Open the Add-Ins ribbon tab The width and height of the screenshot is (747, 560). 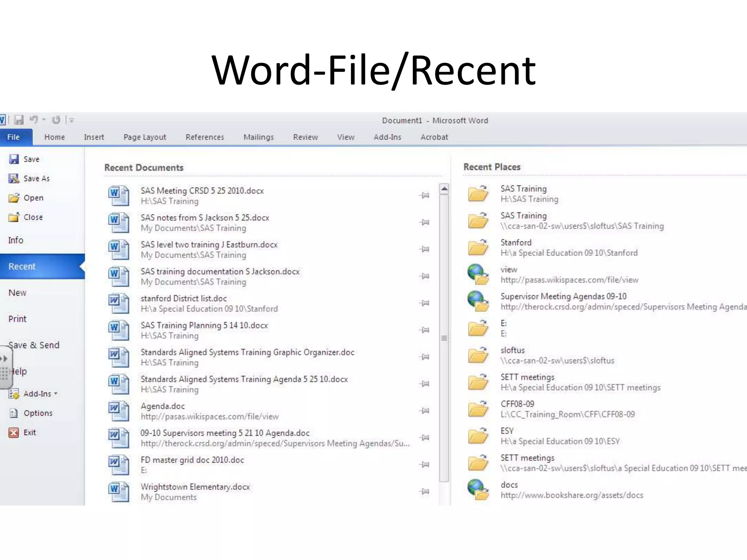point(387,137)
